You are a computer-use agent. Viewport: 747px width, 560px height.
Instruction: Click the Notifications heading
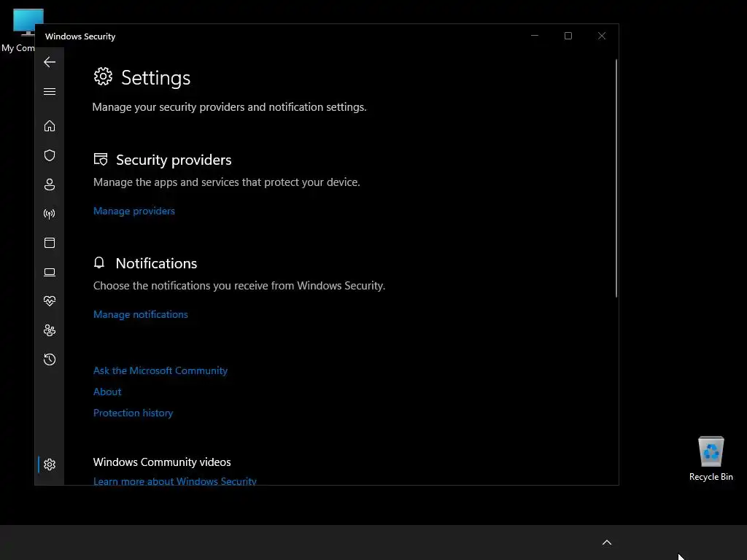click(156, 263)
